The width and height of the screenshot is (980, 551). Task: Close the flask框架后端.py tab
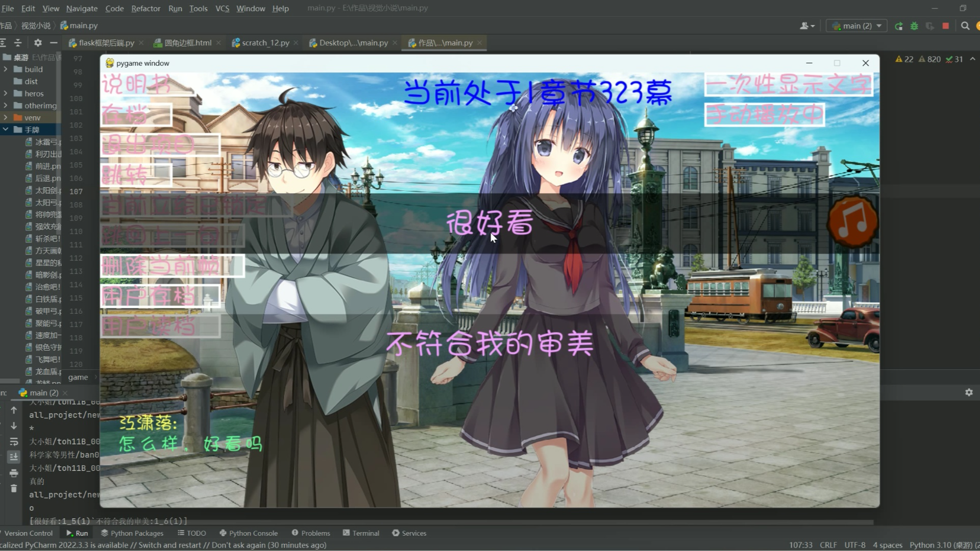click(141, 43)
